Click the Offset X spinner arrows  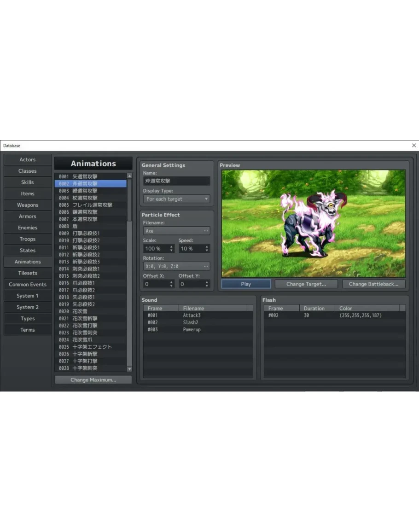click(x=171, y=284)
